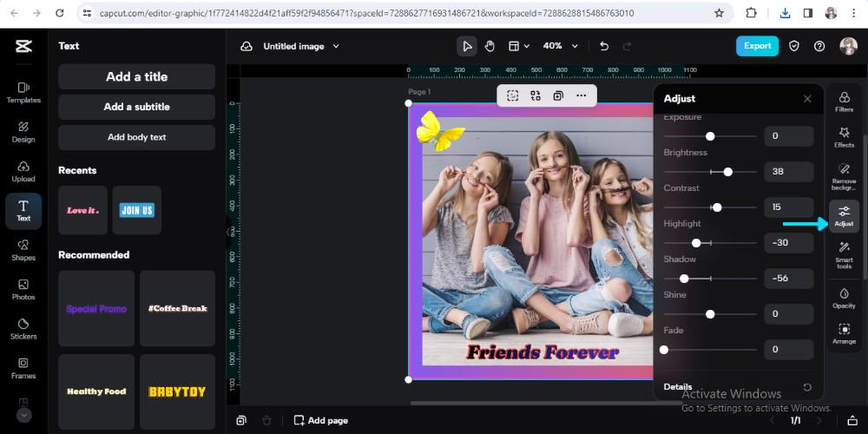This screenshot has height=434, width=868.
Task: Pick the '#Coffee Break' text preset
Action: (x=177, y=308)
